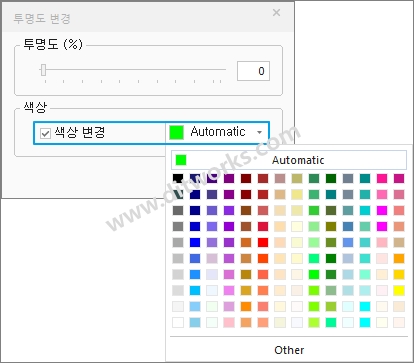This screenshot has height=363, width=414.
Task: Click the green color preview in combo box
Action: 176,132
